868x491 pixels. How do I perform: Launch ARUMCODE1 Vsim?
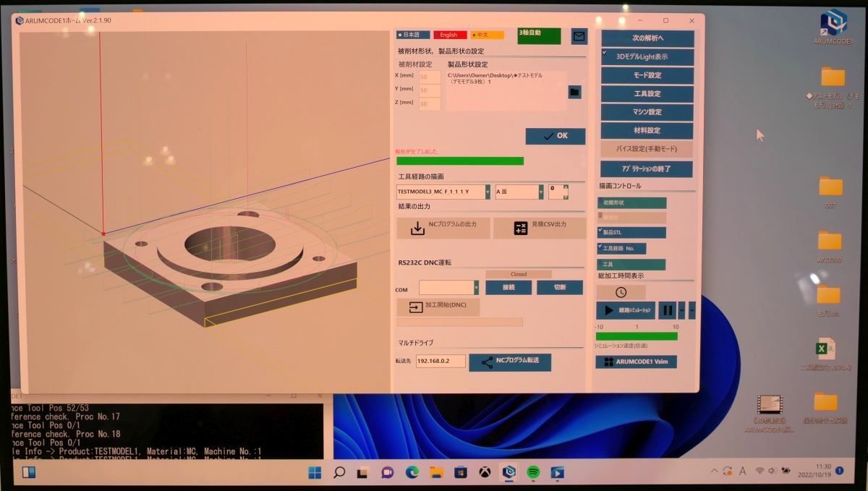pyautogui.click(x=637, y=361)
